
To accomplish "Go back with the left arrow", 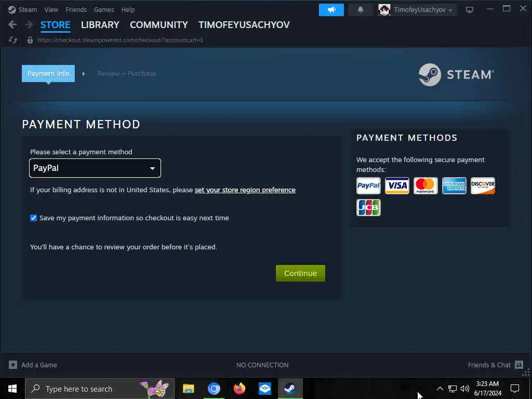I will [12, 24].
